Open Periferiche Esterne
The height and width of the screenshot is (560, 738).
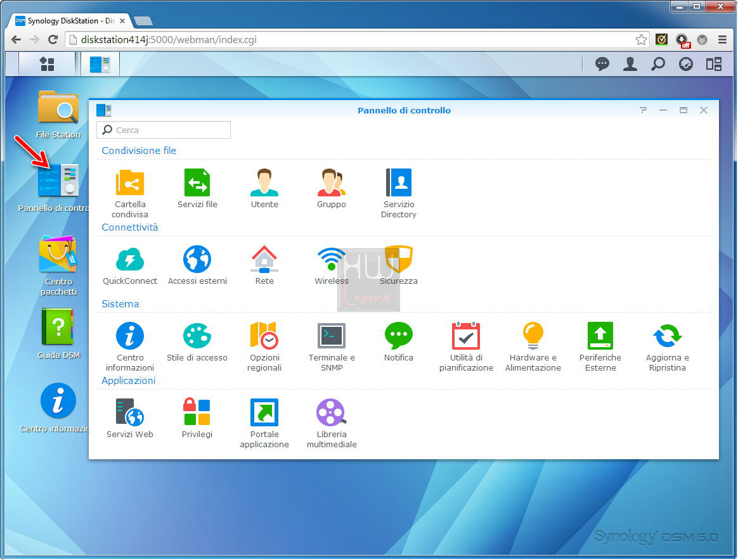600,347
